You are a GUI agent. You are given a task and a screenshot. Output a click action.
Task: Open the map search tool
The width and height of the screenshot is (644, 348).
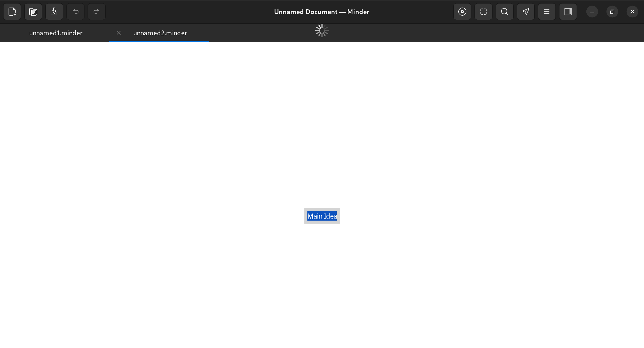coord(504,12)
